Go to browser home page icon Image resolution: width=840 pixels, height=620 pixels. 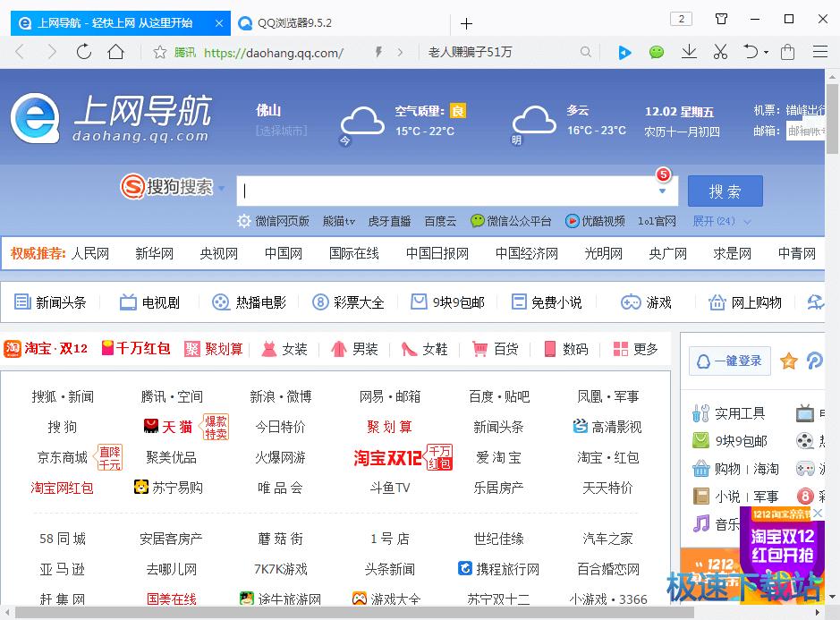[115, 52]
